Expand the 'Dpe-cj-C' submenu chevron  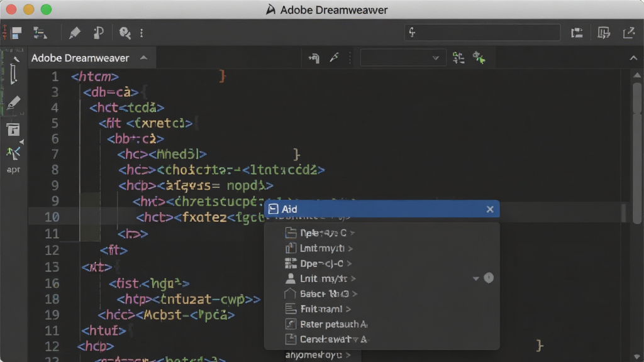click(x=349, y=263)
